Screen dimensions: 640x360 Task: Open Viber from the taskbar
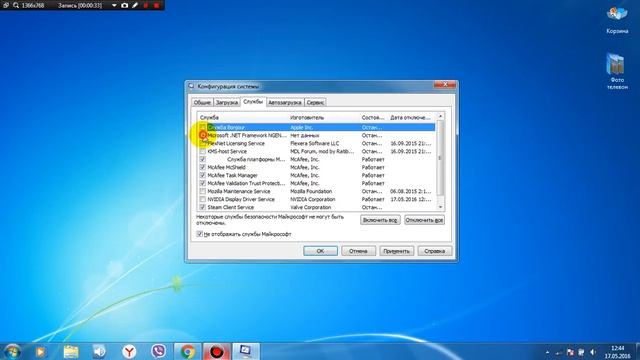click(x=158, y=351)
